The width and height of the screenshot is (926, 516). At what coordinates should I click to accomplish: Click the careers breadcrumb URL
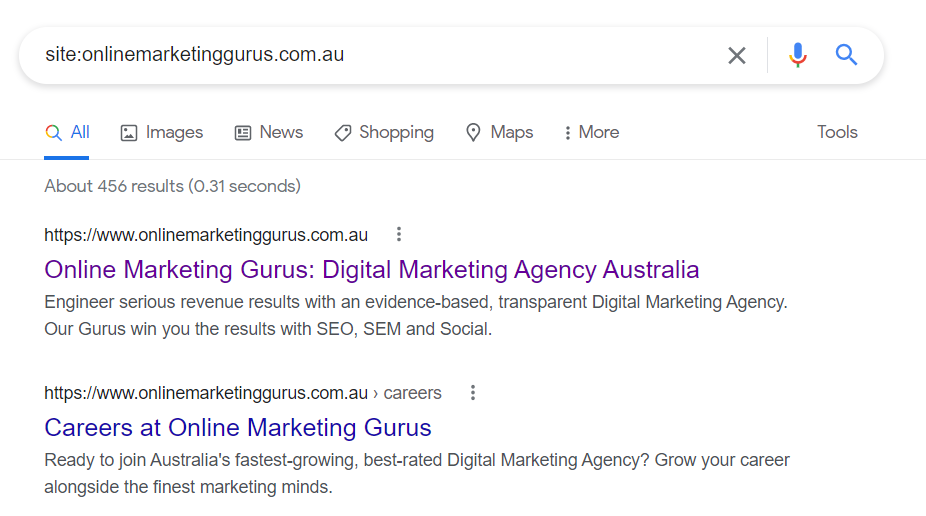(243, 393)
